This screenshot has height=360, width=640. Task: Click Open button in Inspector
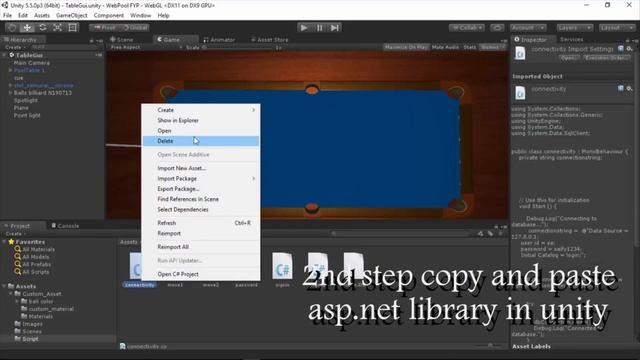coord(569,58)
